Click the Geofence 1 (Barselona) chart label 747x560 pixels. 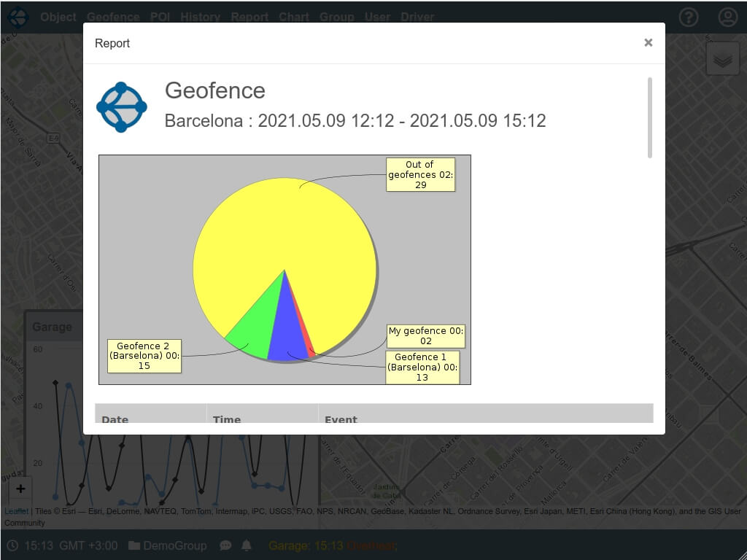(422, 367)
